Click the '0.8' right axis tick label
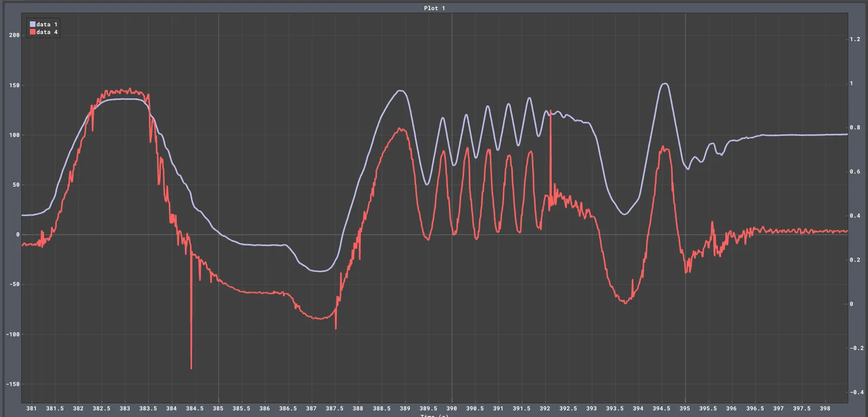The image size is (868, 417). click(x=855, y=127)
